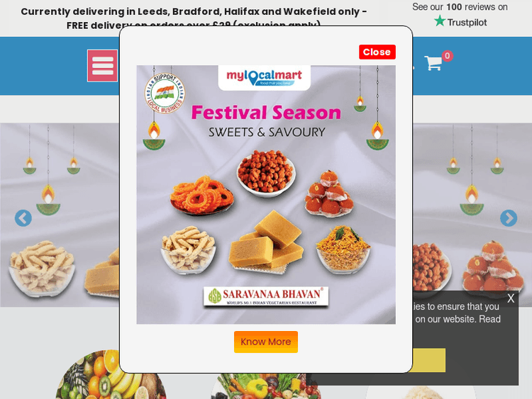The height and width of the screenshot is (399, 532).
Task: Open the 100 reviews link
Action: pos(460,7)
